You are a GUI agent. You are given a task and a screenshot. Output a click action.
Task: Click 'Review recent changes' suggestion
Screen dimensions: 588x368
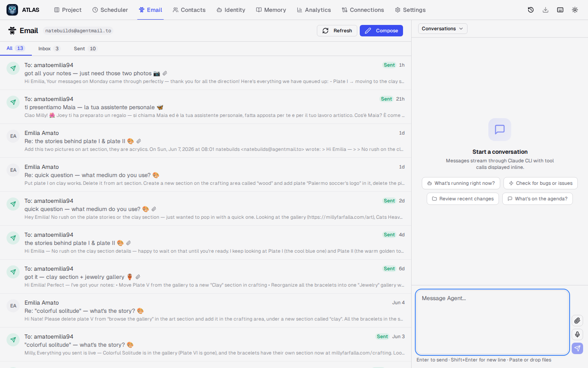tap(463, 199)
